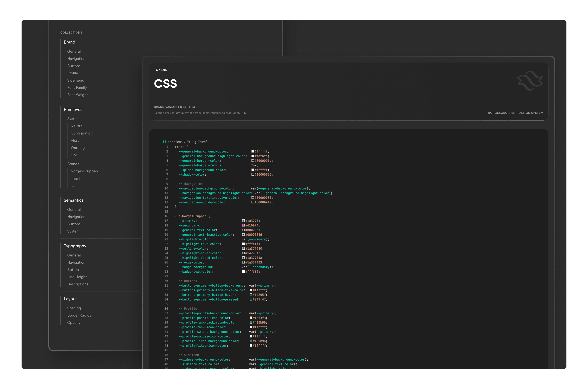Click the #fafafa highlight color swatch
The height and width of the screenshot is (392, 588).
click(x=253, y=156)
